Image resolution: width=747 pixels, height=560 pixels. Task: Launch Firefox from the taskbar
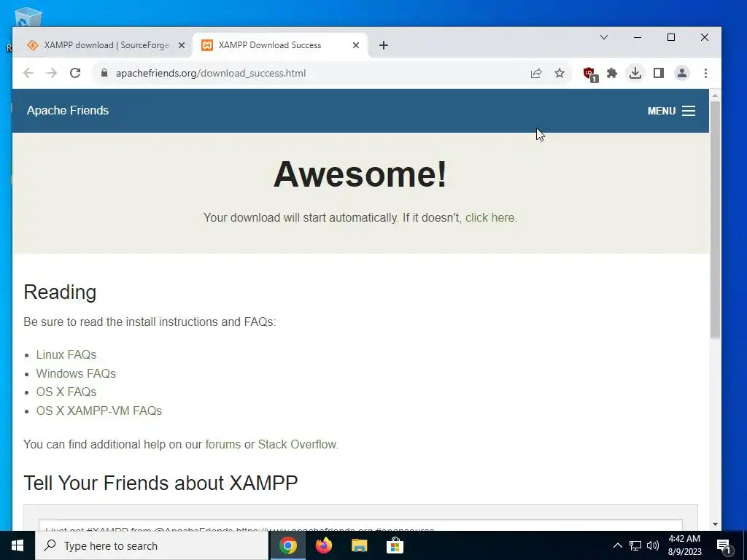click(324, 545)
